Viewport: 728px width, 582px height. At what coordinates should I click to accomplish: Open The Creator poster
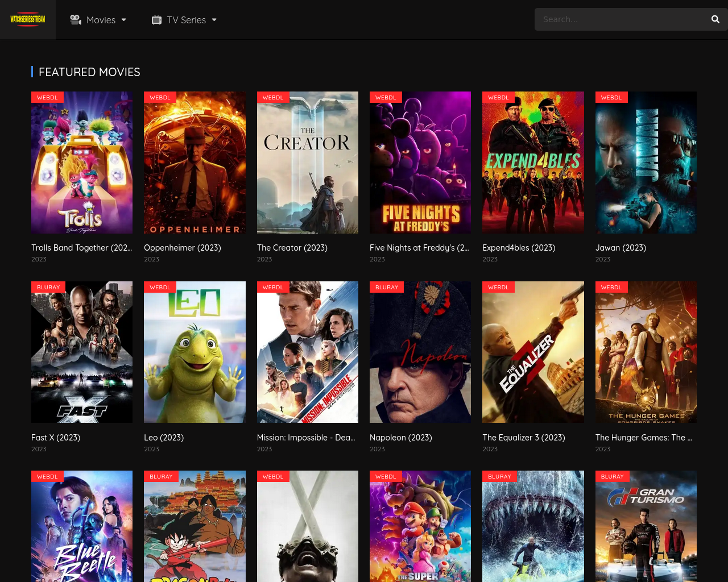tap(308, 163)
